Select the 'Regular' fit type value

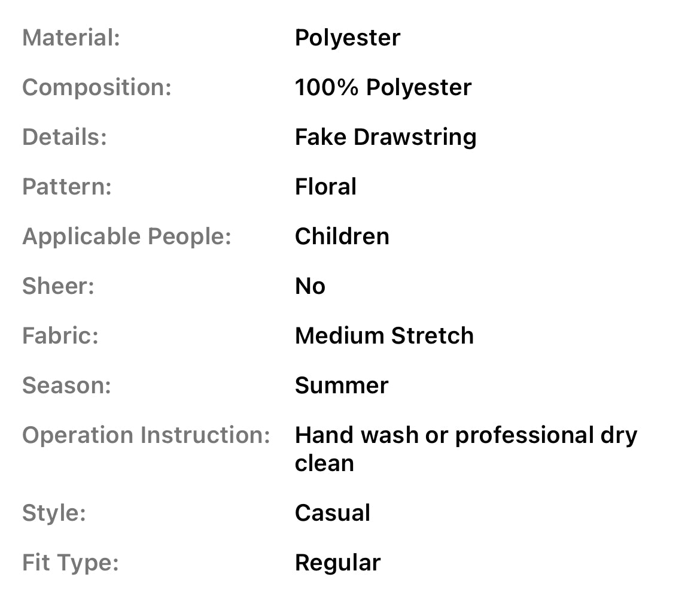pos(337,563)
